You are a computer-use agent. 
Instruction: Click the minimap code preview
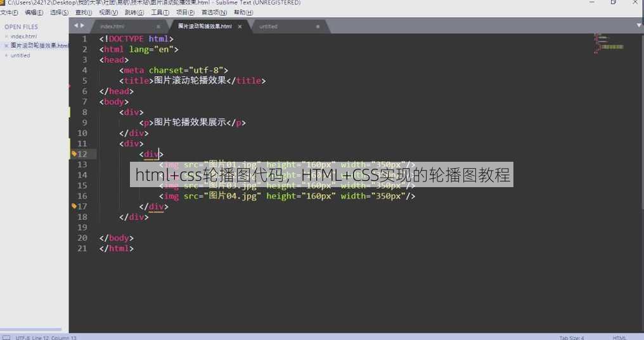[x=609, y=44]
